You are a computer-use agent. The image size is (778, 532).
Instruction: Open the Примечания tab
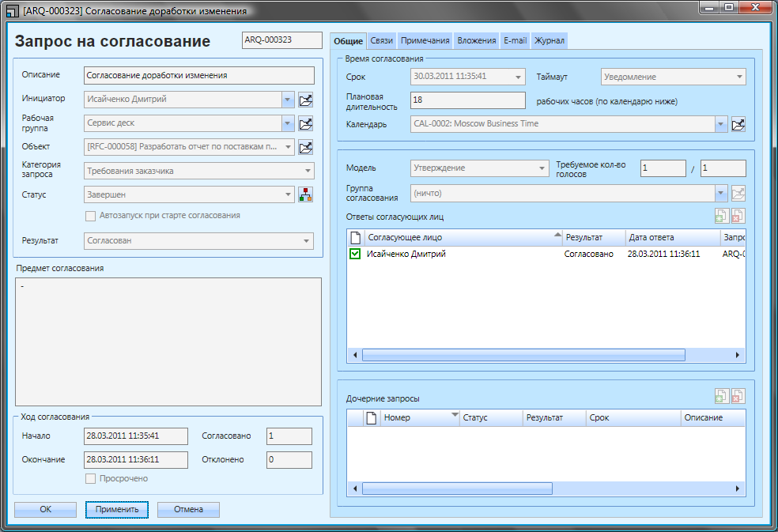[425, 40]
